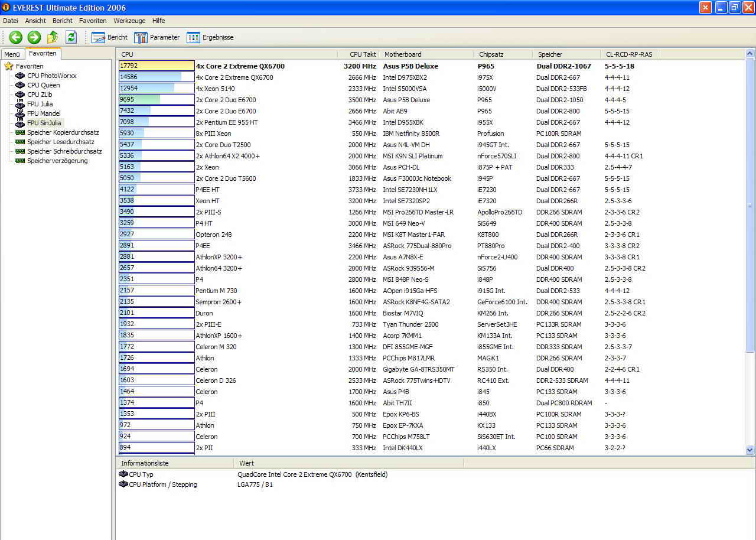
Task: Click the Informationsliste column header
Action: click(x=174, y=463)
